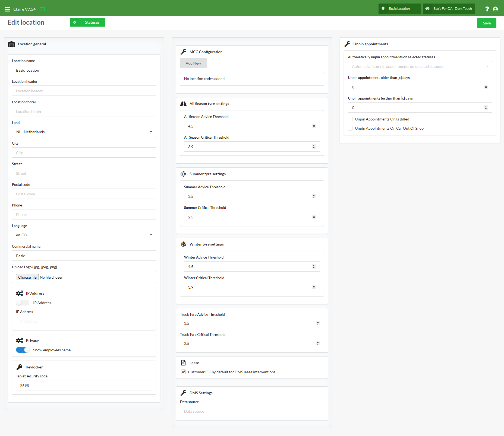Open Basic For QA dealer menu

(x=449, y=9)
